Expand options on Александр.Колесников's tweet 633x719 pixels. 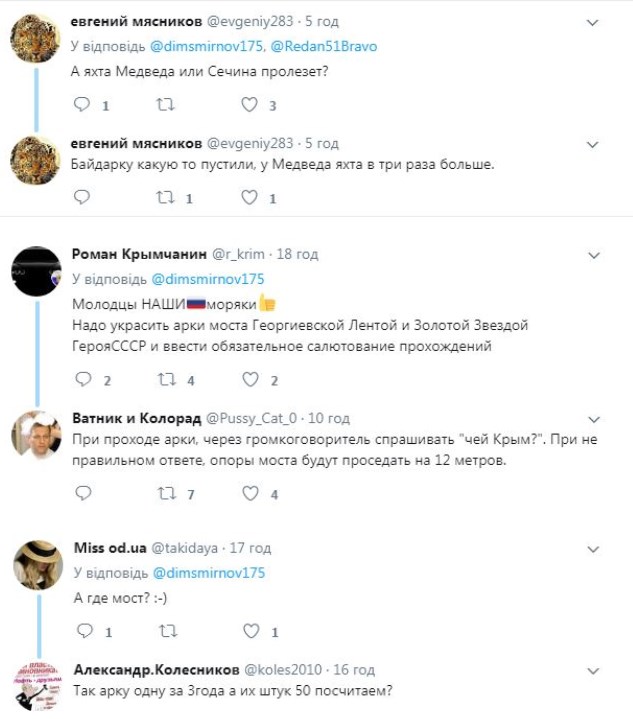click(x=592, y=670)
